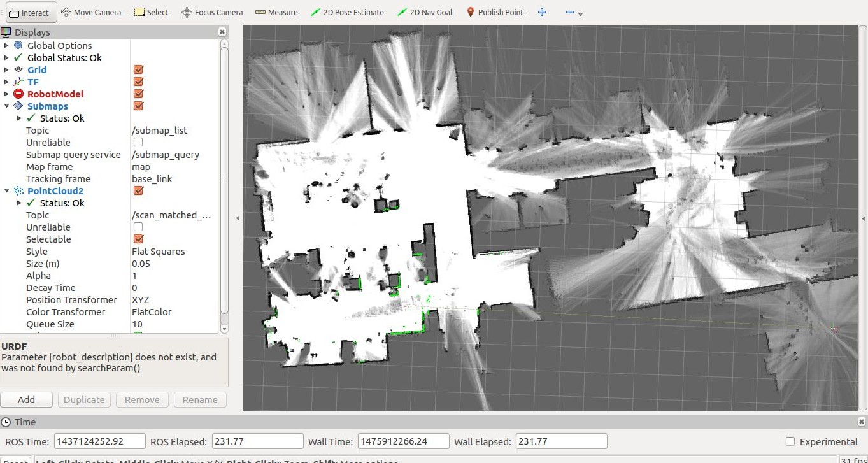
Task: Click the ROS Elapsed time field
Action: pos(257,441)
